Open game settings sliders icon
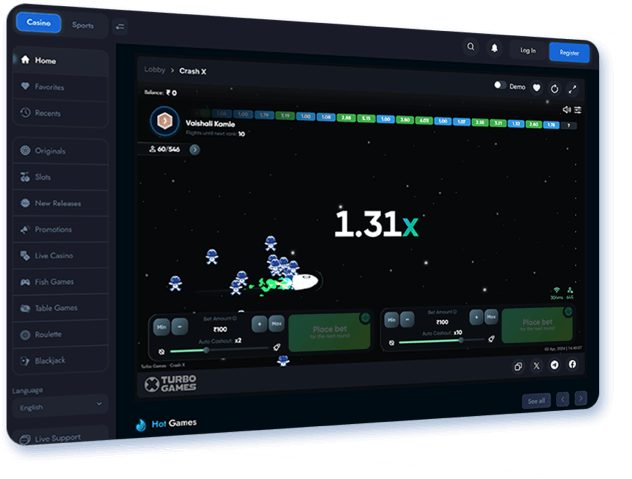The image size is (632, 479). [x=578, y=110]
